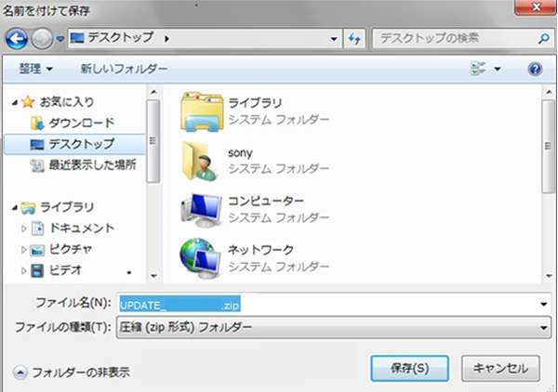The height and width of the screenshot is (392, 558).
Task: Click the 保存(S) button
Action: pyautogui.click(x=409, y=367)
